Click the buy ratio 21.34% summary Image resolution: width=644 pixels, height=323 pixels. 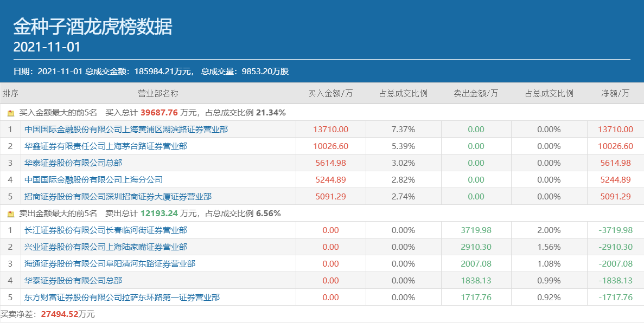[x=271, y=113]
